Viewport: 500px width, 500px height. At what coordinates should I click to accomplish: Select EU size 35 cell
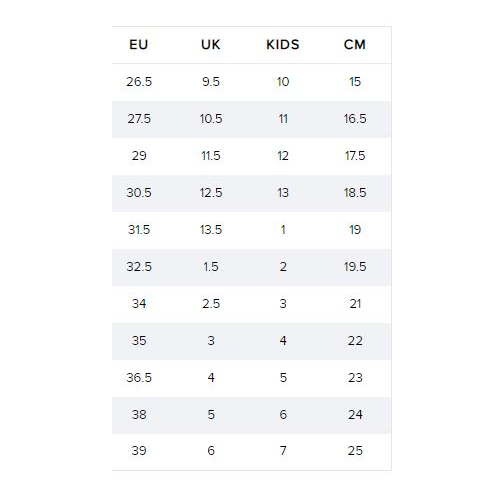(x=139, y=341)
